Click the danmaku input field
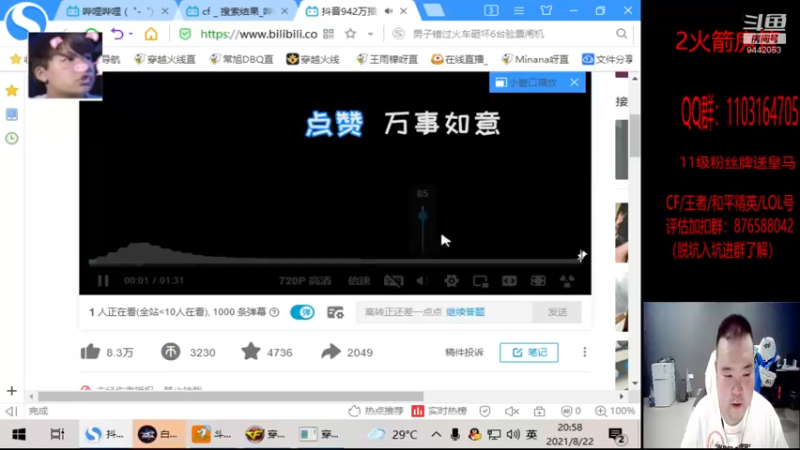The height and width of the screenshot is (450, 800). coord(444,312)
